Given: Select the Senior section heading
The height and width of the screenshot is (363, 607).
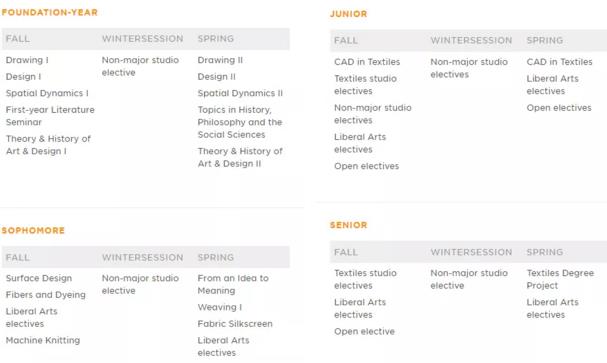Looking at the screenshot, I should tap(348, 225).
